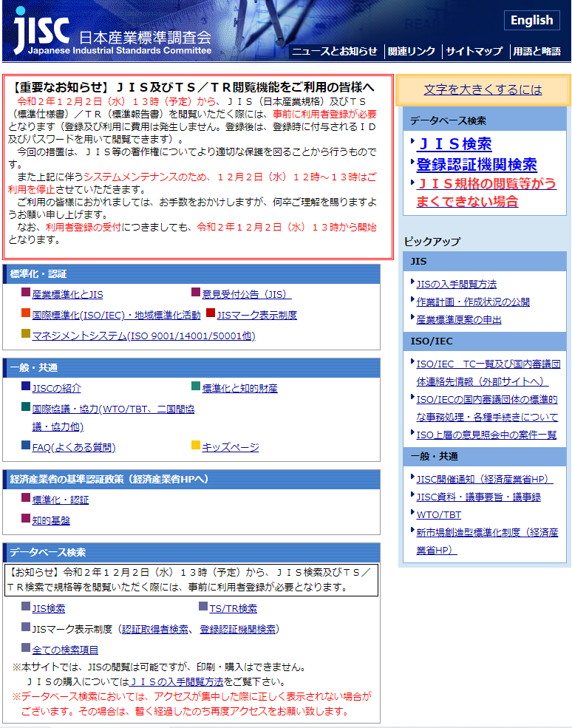Open 国際協議・協力(WTO/TBT、二国間協議・協力他) link

pyautogui.click(x=113, y=418)
